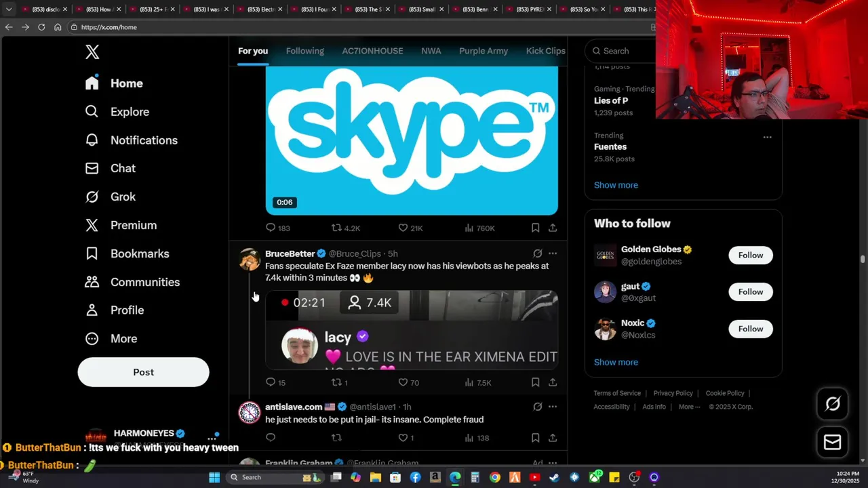This screenshot has height=488, width=868.
Task: Open the NWA timeline tab
Action: click(x=431, y=51)
